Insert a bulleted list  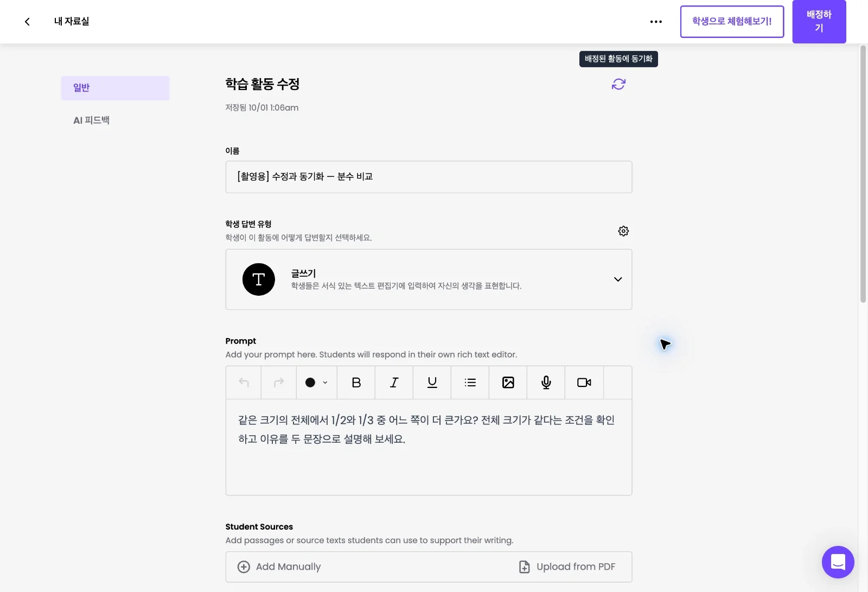coord(470,383)
